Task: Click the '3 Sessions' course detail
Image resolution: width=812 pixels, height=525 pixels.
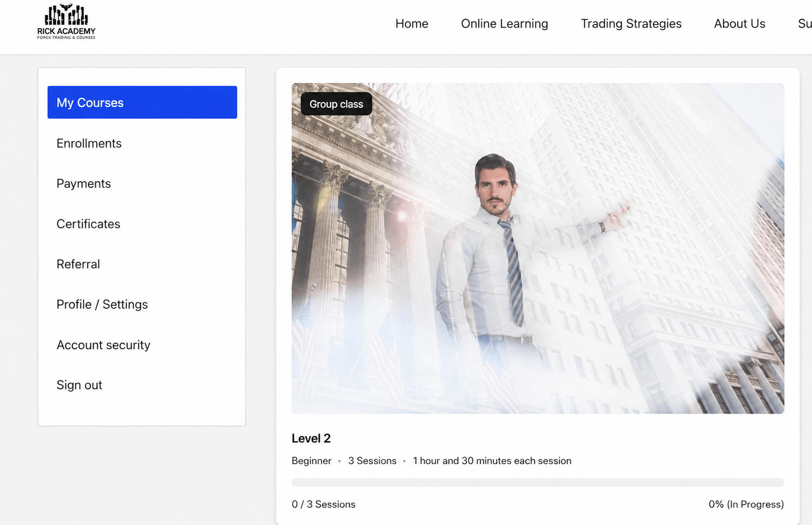Action: 372,461
